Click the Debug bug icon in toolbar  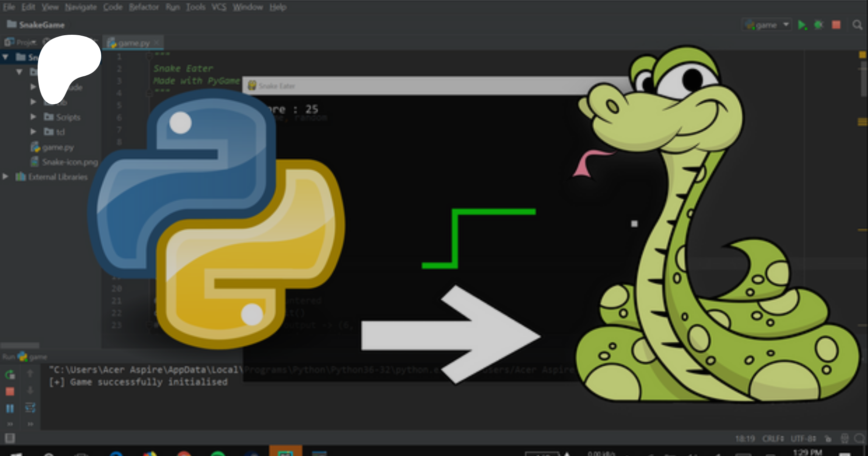click(819, 25)
